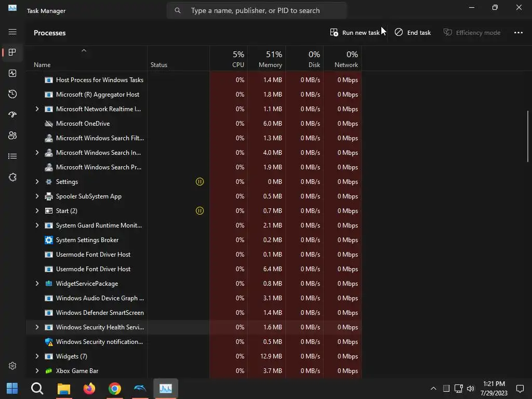Expand Spooler SubSystem App group
Viewport: 532px width, 399px height.
(x=37, y=196)
